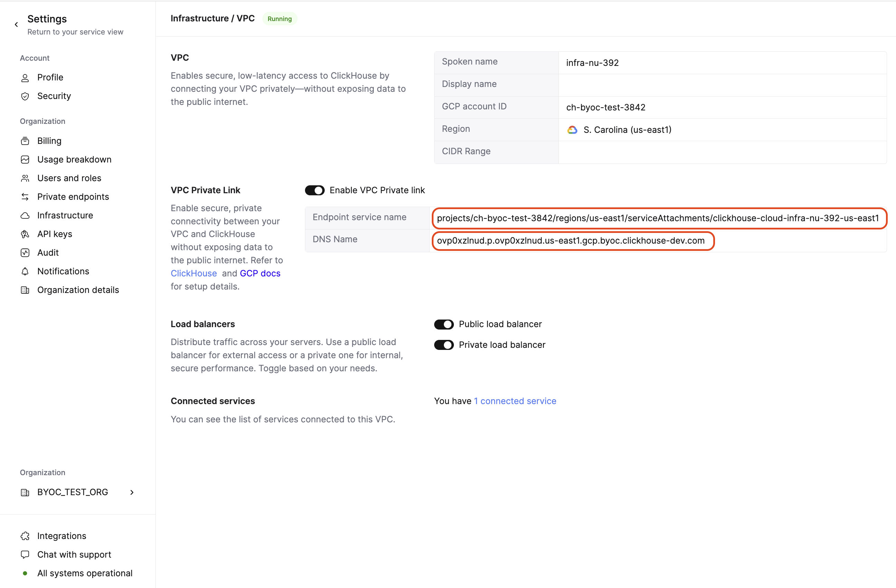Turn off the Private load balancer toggle

pyautogui.click(x=444, y=345)
